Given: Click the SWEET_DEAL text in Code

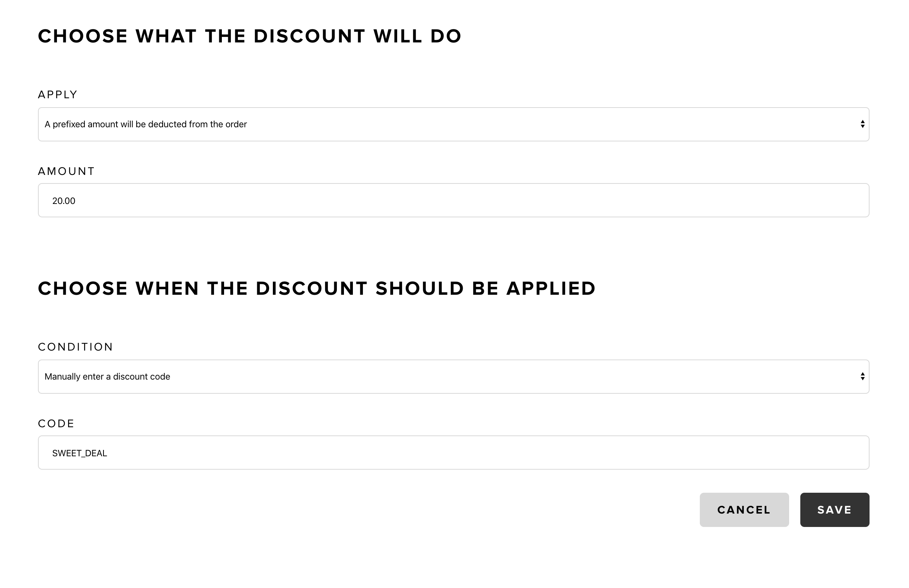Looking at the screenshot, I should (79, 453).
